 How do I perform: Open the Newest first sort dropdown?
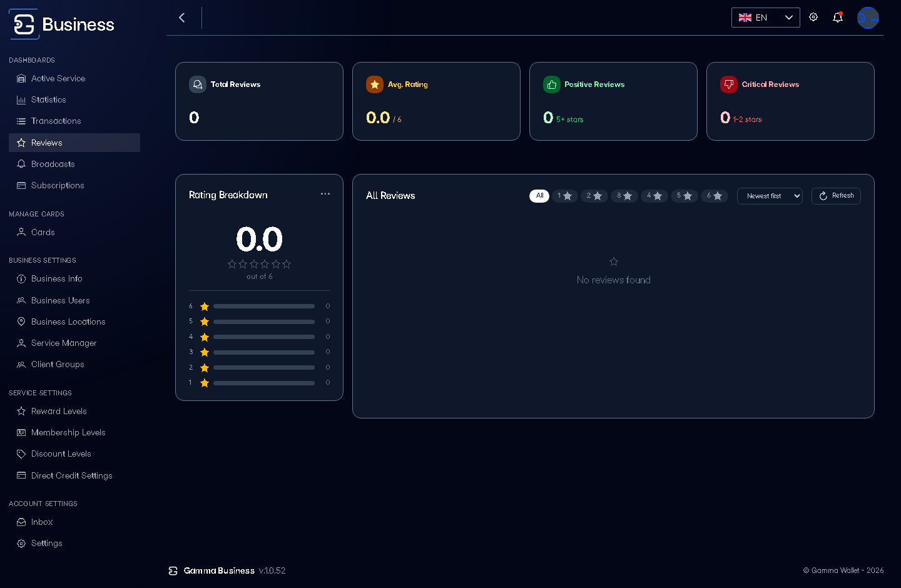(x=770, y=196)
